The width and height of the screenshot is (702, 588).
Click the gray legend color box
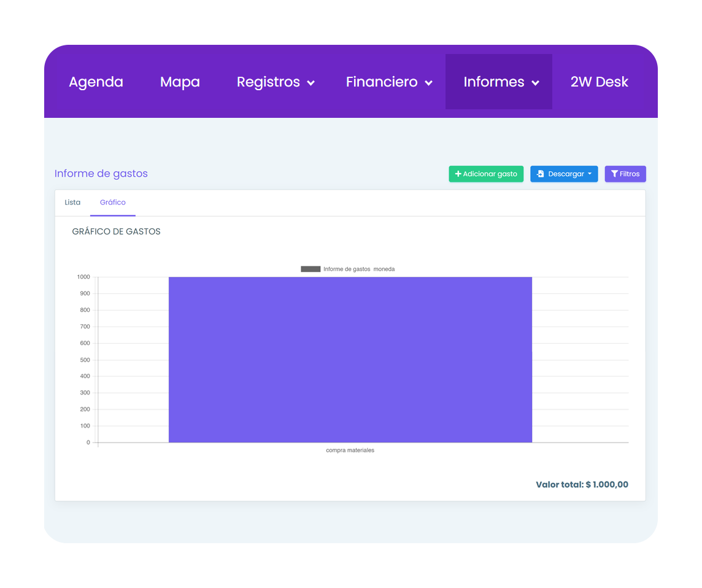[310, 269]
